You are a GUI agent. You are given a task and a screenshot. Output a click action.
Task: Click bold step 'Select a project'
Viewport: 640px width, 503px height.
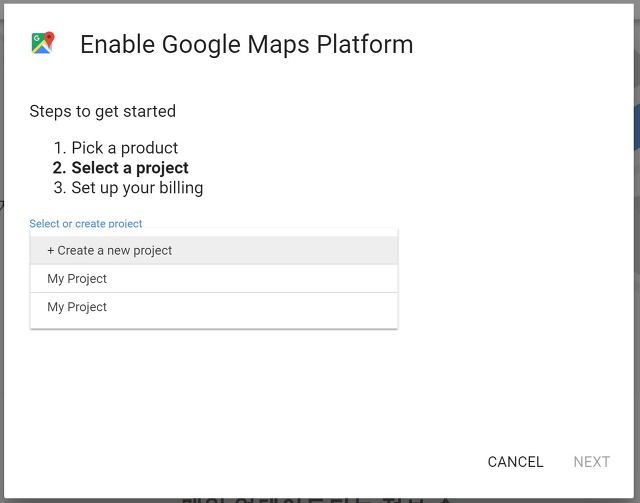pos(130,168)
